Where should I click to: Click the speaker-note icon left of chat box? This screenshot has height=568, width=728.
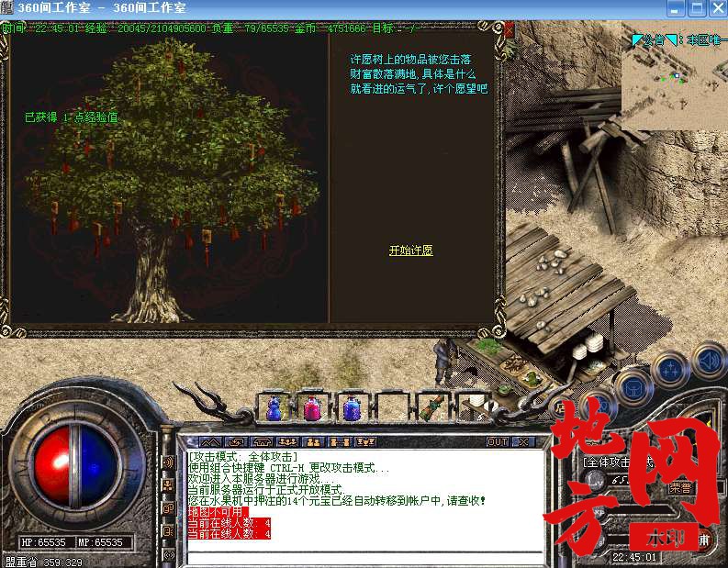pyautogui.click(x=168, y=531)
